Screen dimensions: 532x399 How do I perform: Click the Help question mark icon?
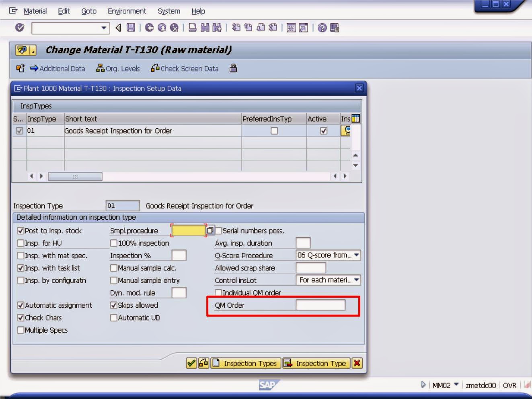322,27
